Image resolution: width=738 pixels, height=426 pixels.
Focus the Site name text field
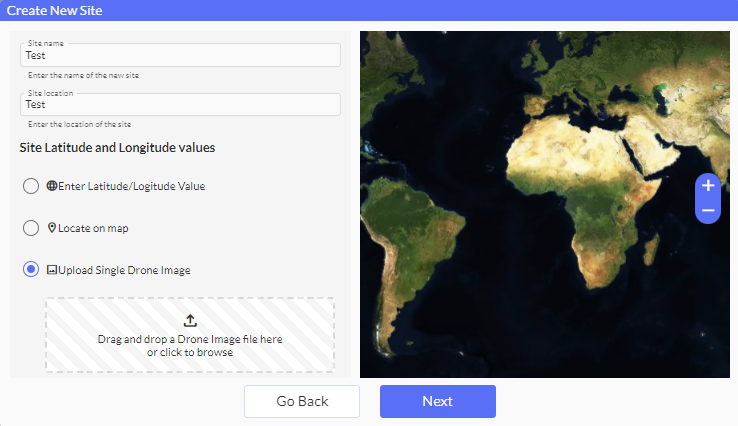[180, 56]
